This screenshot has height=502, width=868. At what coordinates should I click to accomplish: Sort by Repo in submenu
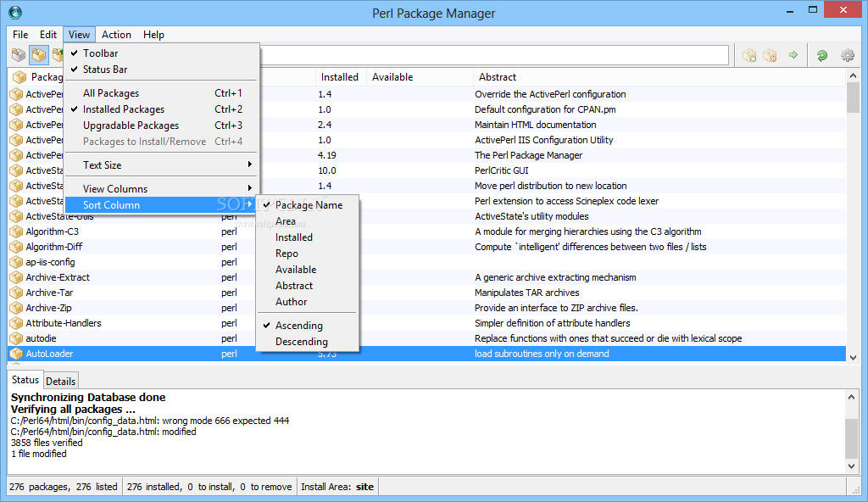pyautogui.click(x=307, y=254)
